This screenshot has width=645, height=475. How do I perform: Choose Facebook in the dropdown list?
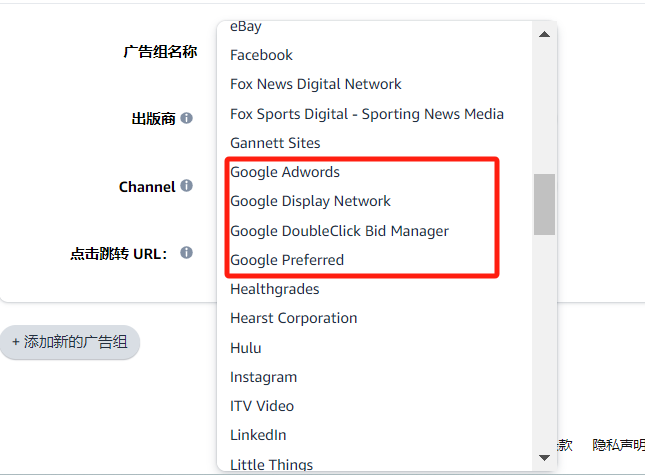[x=261, y=55]
